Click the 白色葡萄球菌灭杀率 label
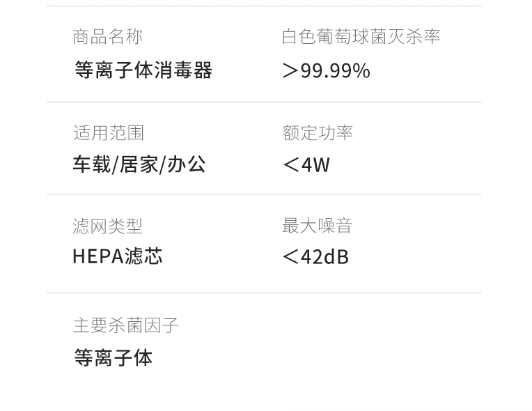Image resolution: width=532 pixels, height=411 pixels. (x=361, y=37)
